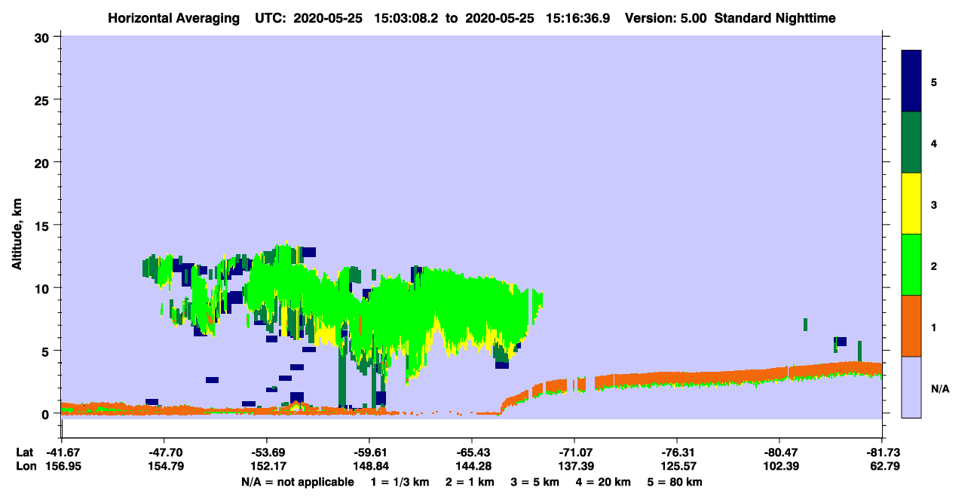Click the y-axis tick label 10
Viewport: 980px width, 503px height.
tap(44, 288)
